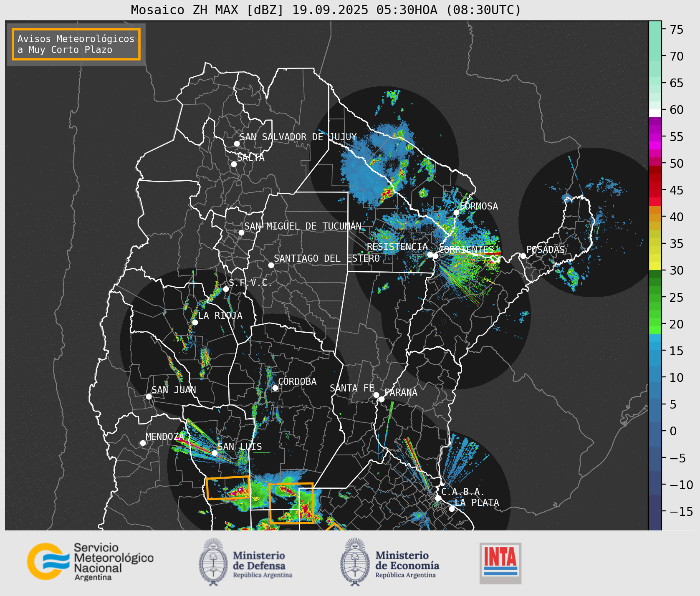Click the SAN MIGUEL DE TUCUMÁN label
This screenshot has height=596, width=700.
pyautogui.click(x=303, y=226)
